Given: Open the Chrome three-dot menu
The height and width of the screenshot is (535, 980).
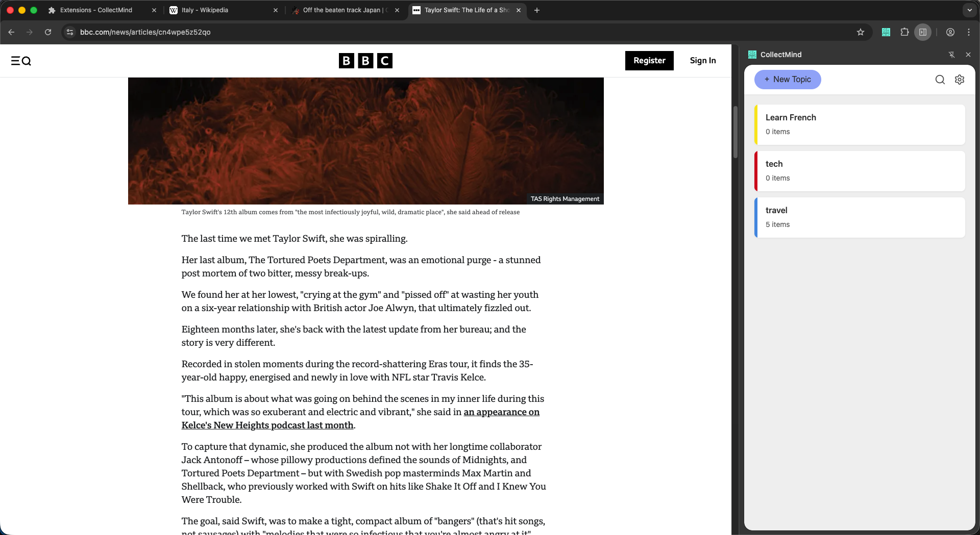Looking at the screenshot, I should coord(969,32).
